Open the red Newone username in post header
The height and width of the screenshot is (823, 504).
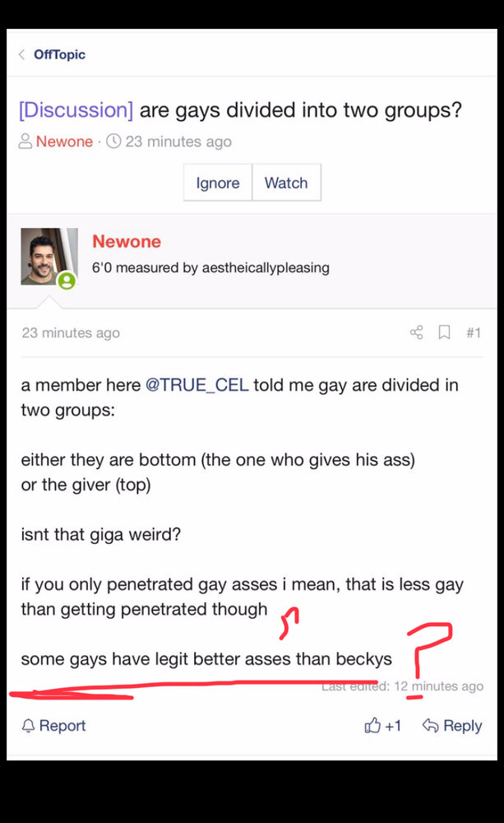pos(127,241)
